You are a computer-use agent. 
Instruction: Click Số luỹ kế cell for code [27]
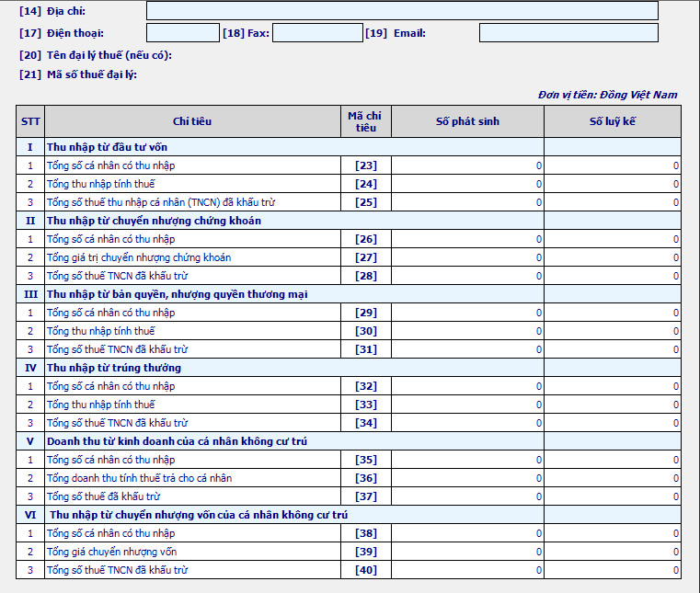[x=613, y=257]
